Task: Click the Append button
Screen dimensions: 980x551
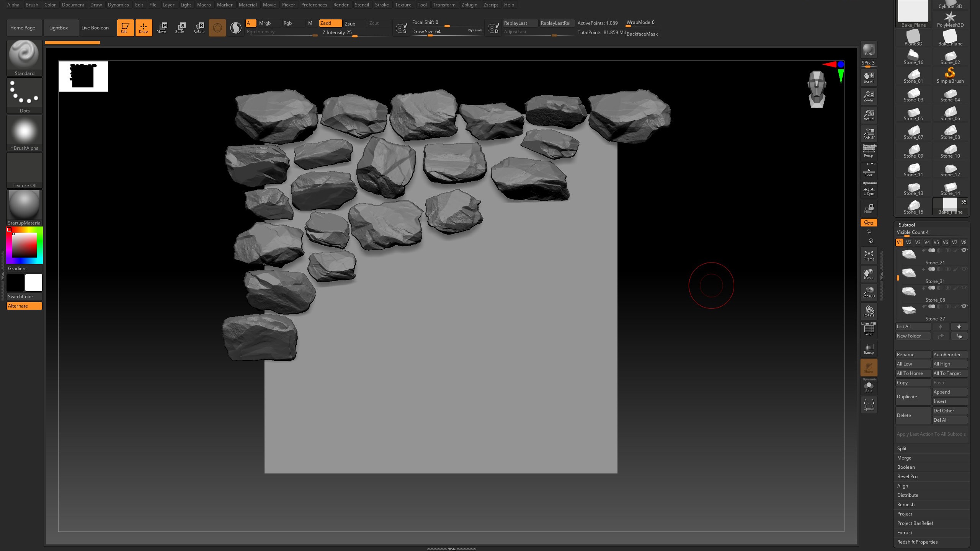Action: (x=950, y=392)
